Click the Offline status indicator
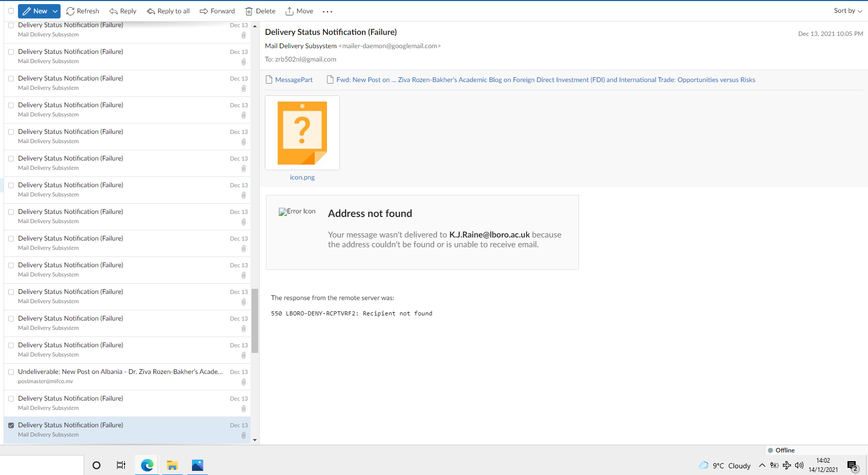The width and height of the screenshot is (868, 475). pyautogui.click(x=781, y=450)
